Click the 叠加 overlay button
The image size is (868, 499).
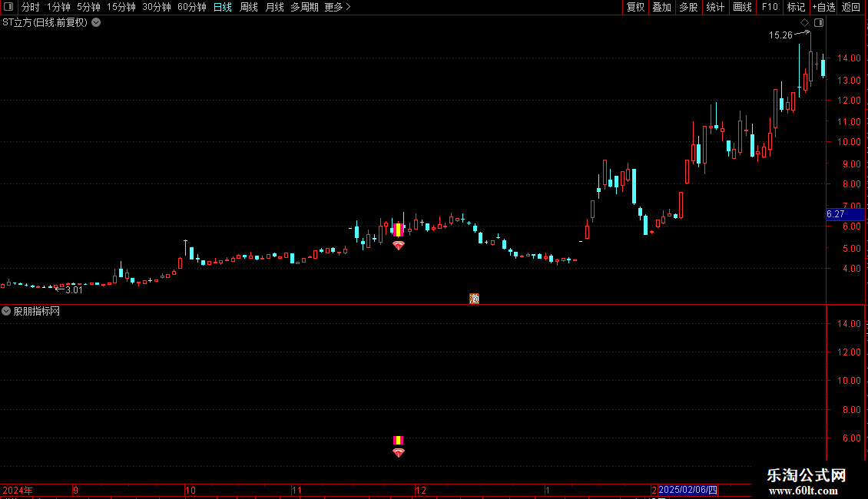pos(662,7)
